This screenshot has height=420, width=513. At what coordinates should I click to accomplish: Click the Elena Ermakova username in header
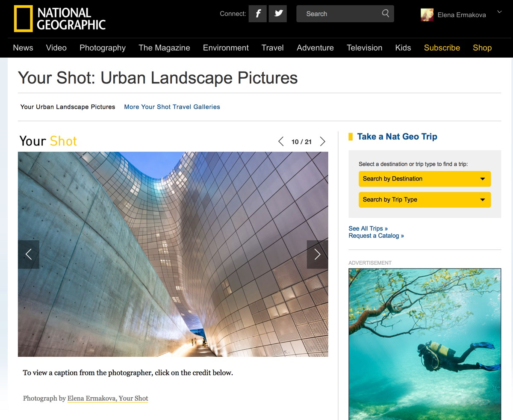(462, 15)
